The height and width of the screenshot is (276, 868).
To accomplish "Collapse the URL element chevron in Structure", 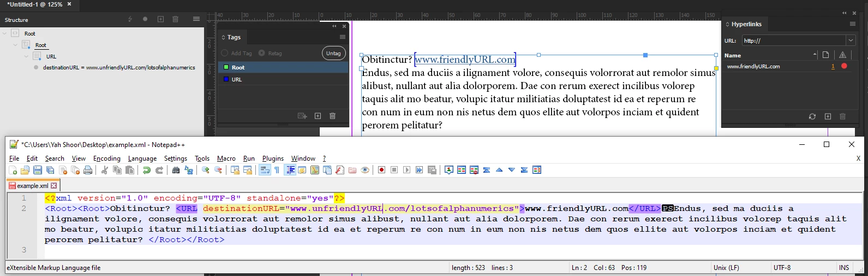I will (26, 56).
